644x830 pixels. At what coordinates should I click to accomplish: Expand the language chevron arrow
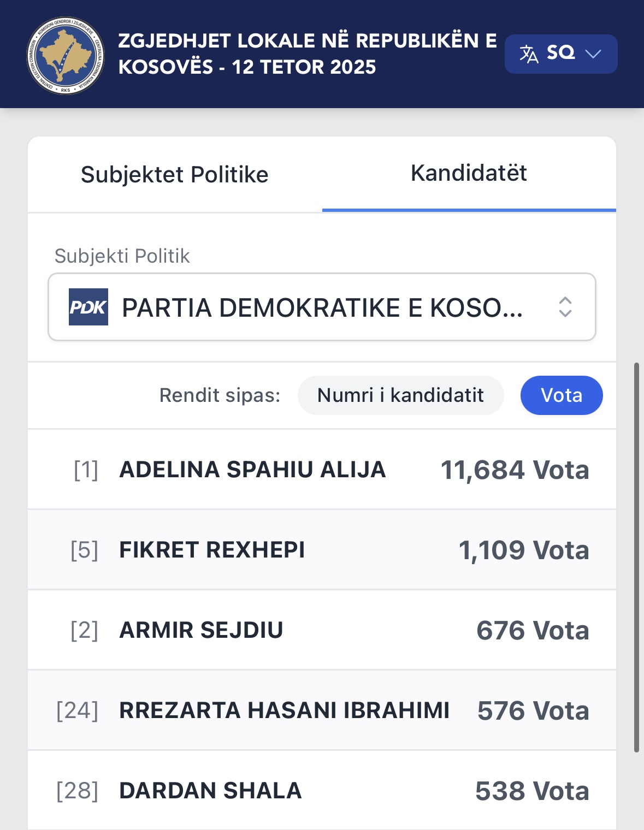tap(593, 54)
